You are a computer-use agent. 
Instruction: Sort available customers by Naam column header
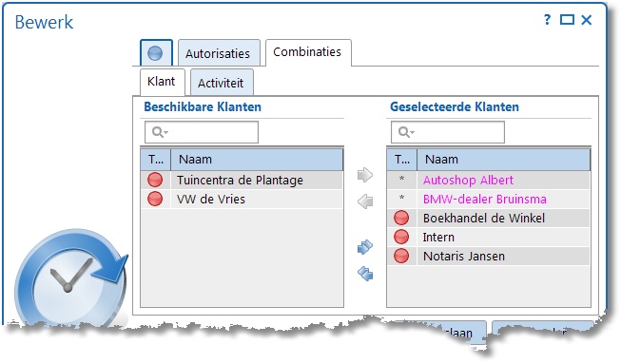257,160
